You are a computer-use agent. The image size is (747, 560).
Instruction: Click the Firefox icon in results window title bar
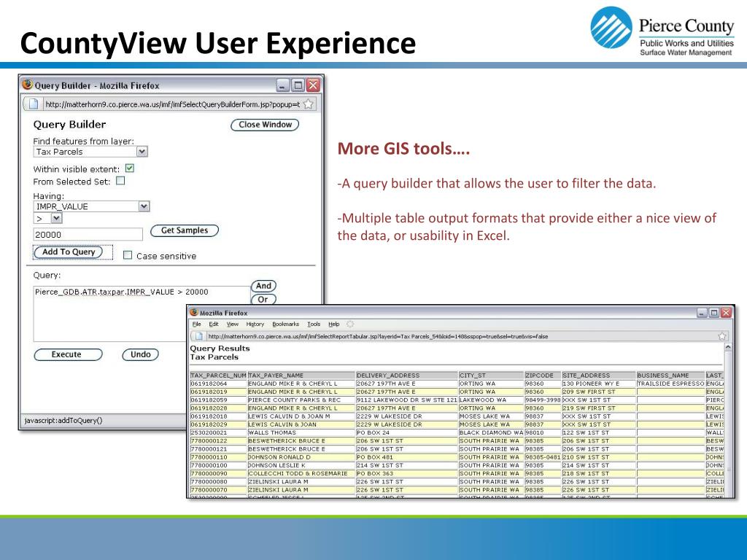coord(194,312)
